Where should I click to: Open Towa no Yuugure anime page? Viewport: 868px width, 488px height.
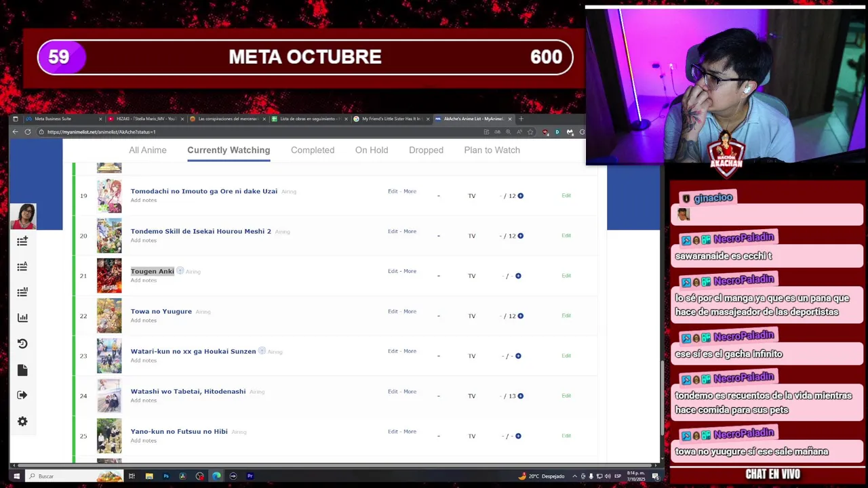[x=161, y=311]
